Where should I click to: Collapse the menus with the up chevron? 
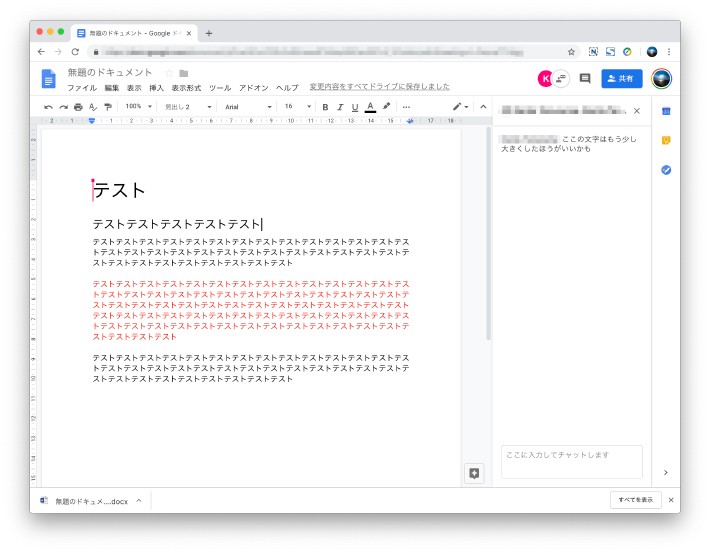coord(483,106)
